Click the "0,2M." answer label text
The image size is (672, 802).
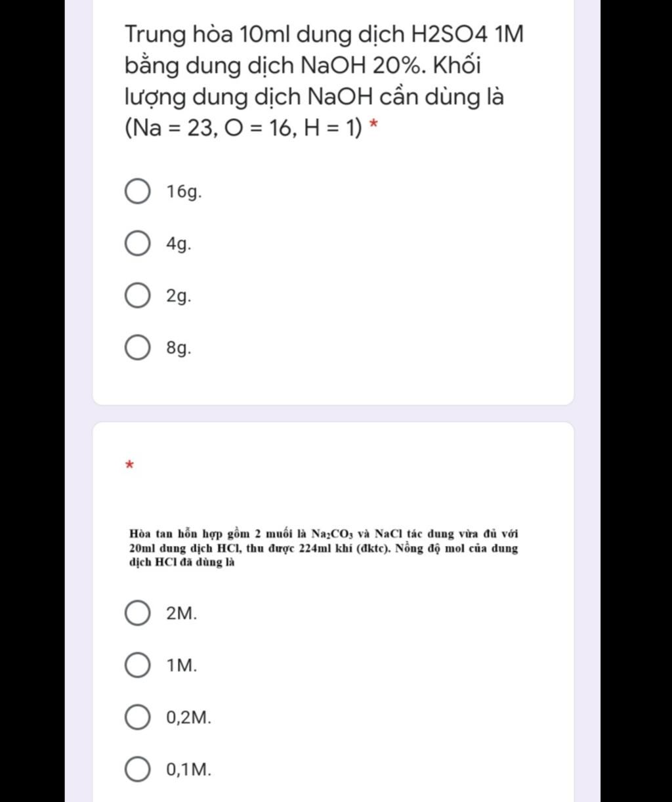189,718
